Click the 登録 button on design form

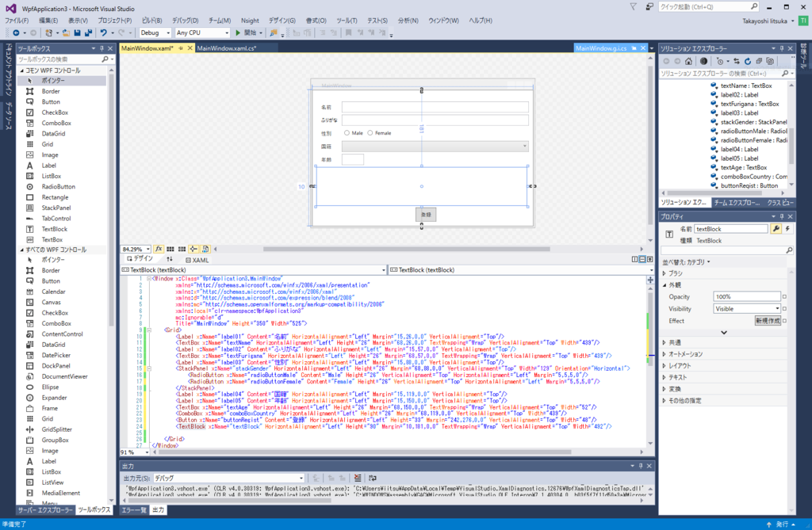click(x=426, y=214)
